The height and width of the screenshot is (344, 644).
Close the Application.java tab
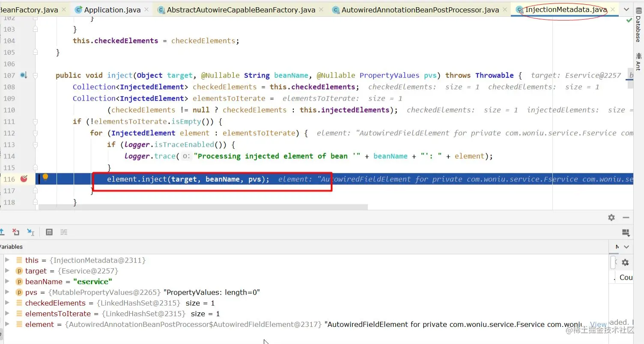coord(146,9)
